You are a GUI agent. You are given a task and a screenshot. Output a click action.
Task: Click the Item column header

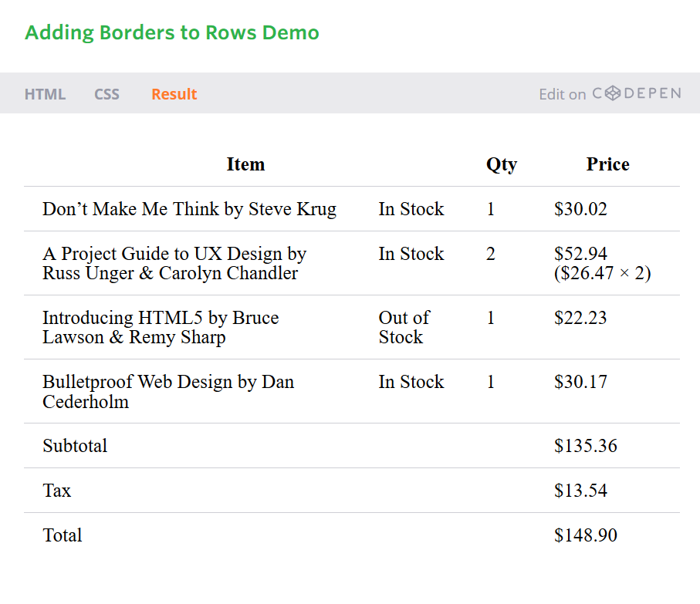(x=245, y=164)
